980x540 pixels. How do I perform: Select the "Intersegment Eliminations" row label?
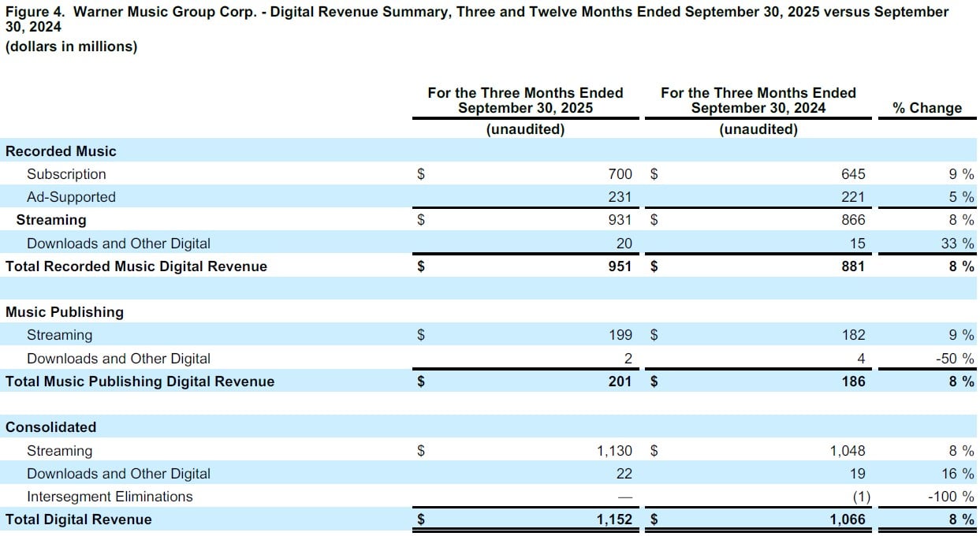pyautogui.click(x=110, y=497)
